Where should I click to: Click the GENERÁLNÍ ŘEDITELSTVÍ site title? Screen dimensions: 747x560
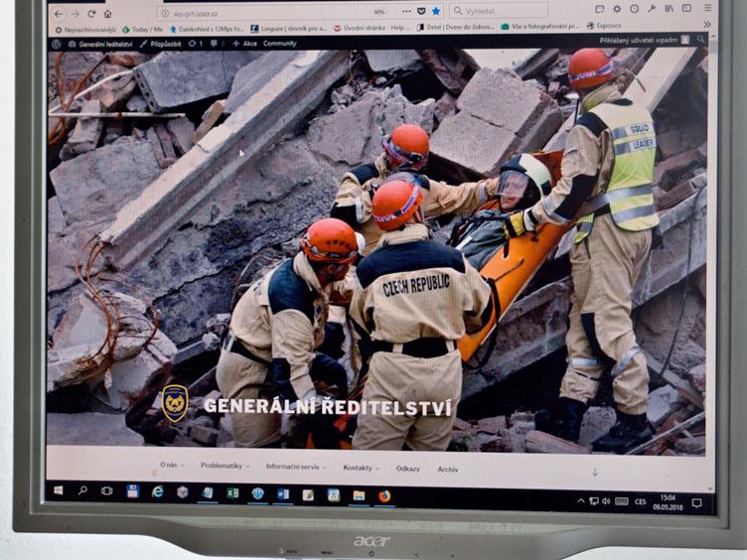(x=327, y=408)
